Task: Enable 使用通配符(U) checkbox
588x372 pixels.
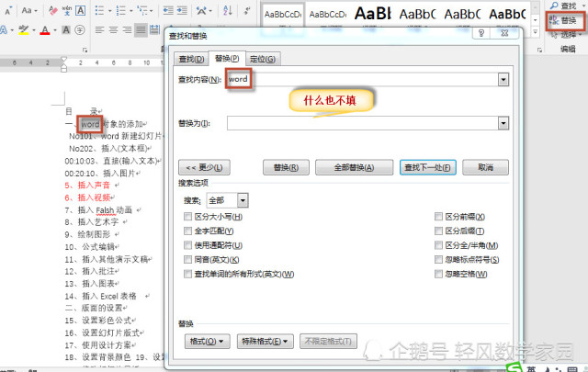Action: (x=187, y=245)
